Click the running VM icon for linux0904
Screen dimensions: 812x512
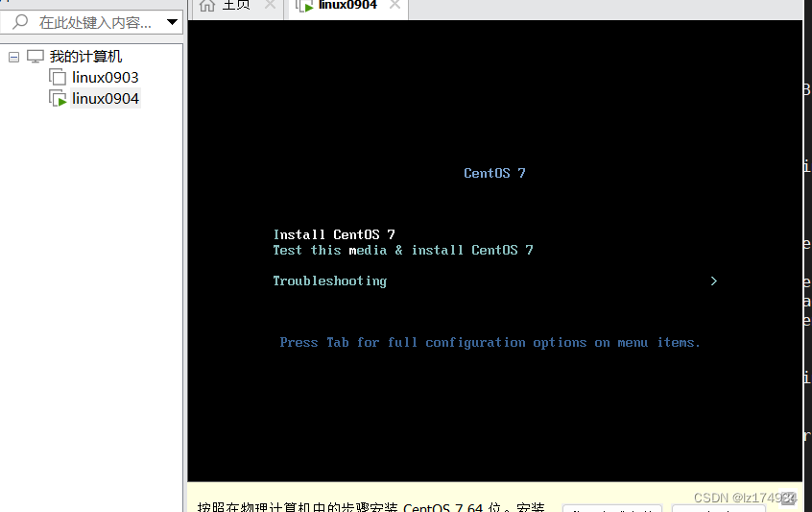click(58, 98)
